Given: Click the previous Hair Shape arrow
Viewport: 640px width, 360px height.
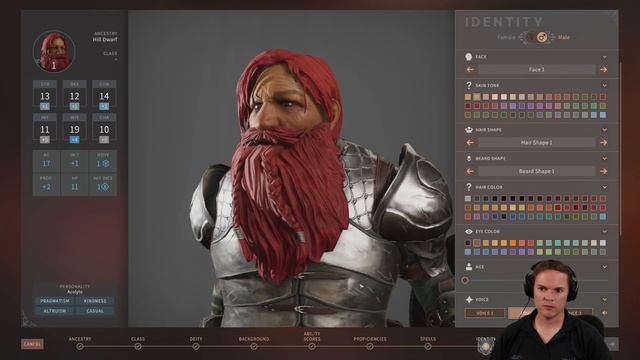Looking at the screenshot, I should pyautogui.click(x=470, y=142).
